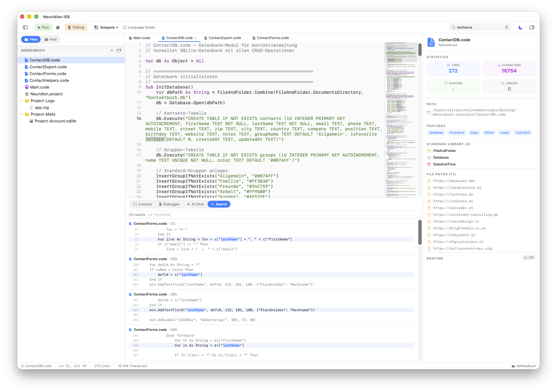Clear the lastName search with the X icon
The height and width of the screenshot is (392, 557).
pyautogui.click(x=507, y=27)
